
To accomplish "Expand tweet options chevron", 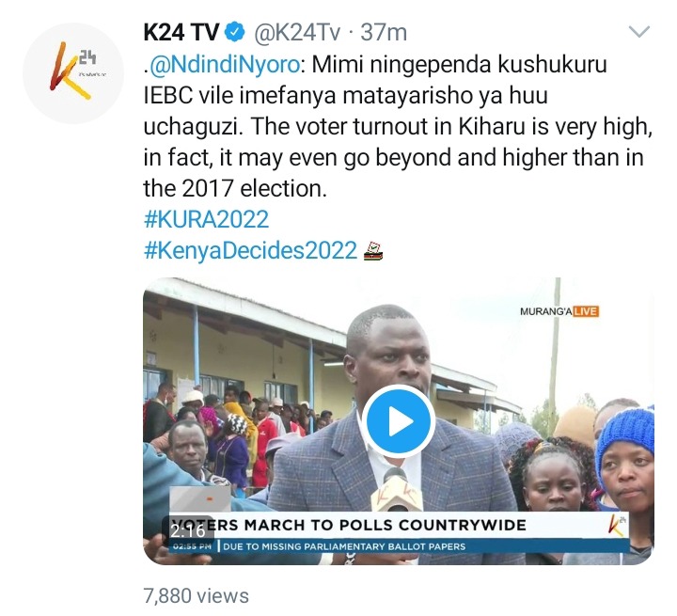I will pos(639,32).
